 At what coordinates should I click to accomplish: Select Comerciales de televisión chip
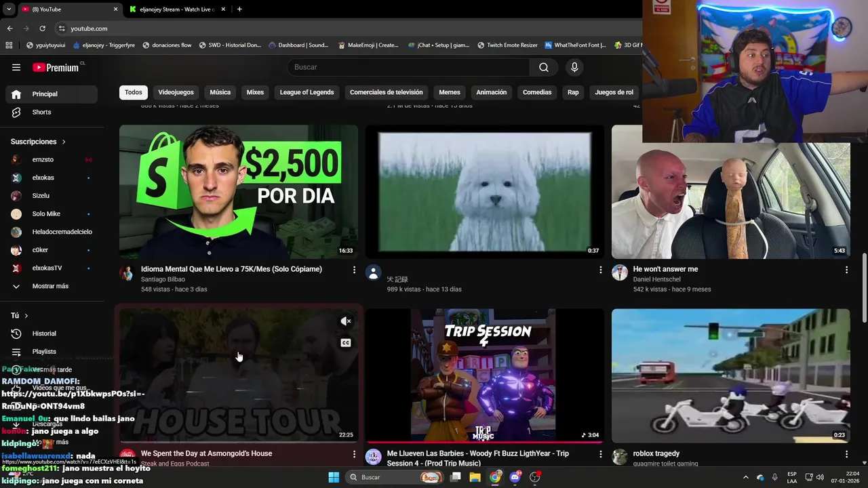[x=387, y=92]
